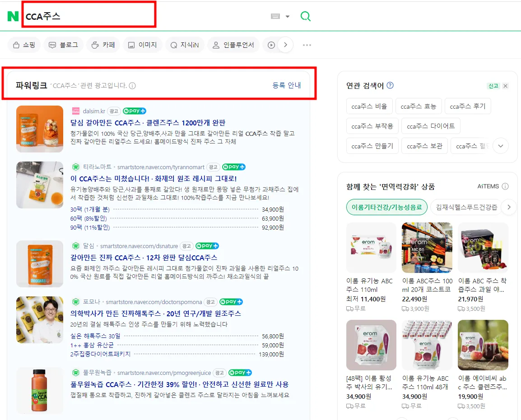
Task: Select the 김재식헬스푸드건강즙 category chip
Action: pyautogui.click(x=466, y=207)
